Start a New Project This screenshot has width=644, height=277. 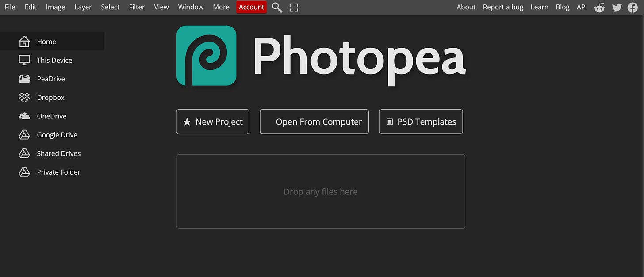(x=213, y=121)
